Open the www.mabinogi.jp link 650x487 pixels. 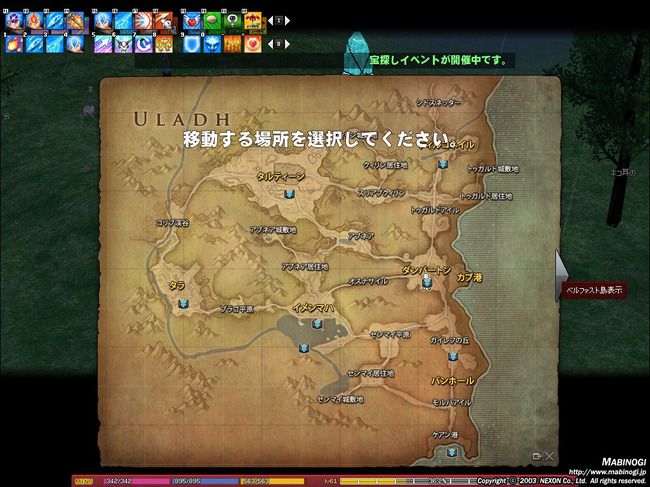click(607, 472)
